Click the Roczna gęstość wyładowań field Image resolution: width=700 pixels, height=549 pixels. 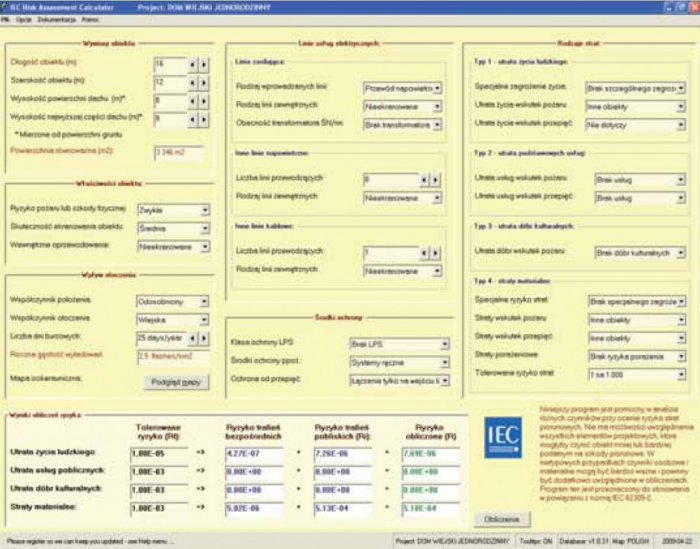click(173, 357)
